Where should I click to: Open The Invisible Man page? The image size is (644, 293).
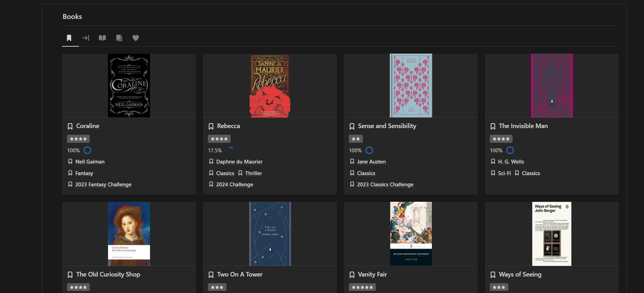point(523,126)
